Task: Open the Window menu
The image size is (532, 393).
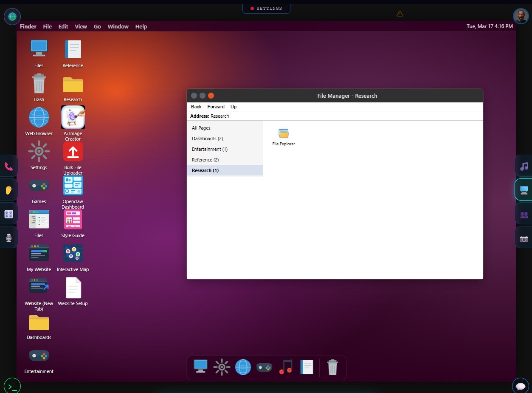Action: [118, 26]
